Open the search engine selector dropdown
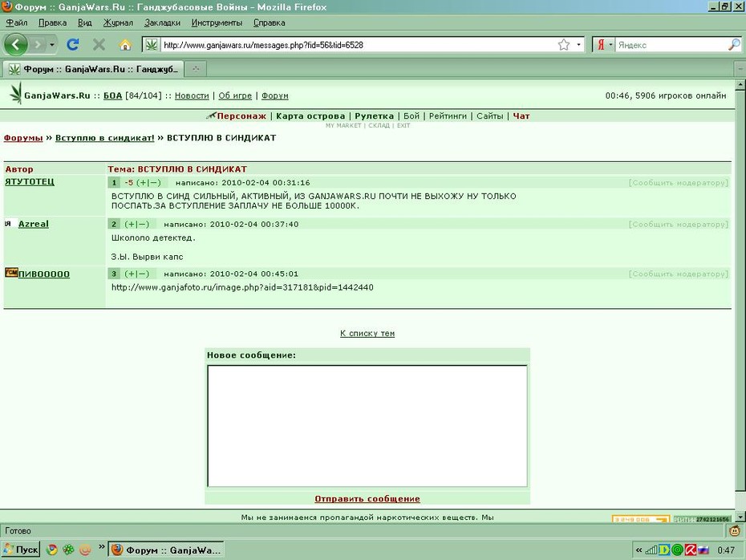Screen dimensions: 746x560 tap(610, 45)
